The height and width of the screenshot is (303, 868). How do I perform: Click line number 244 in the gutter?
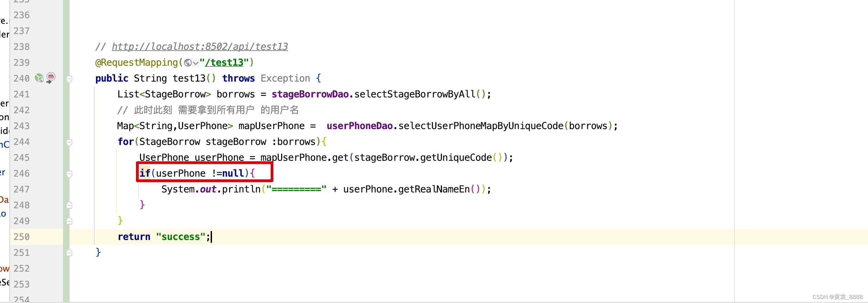coord(22,142)
